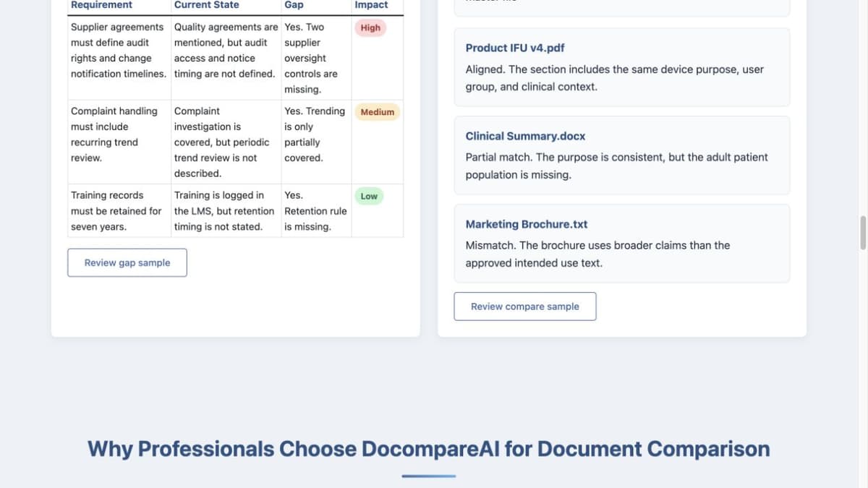Click the page vertical scrollbar thumb

click(x=863, y=232)
